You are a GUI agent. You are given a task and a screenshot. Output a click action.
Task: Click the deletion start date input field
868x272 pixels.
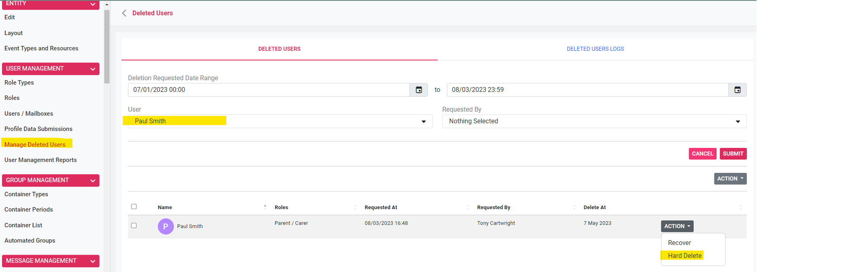269,90
